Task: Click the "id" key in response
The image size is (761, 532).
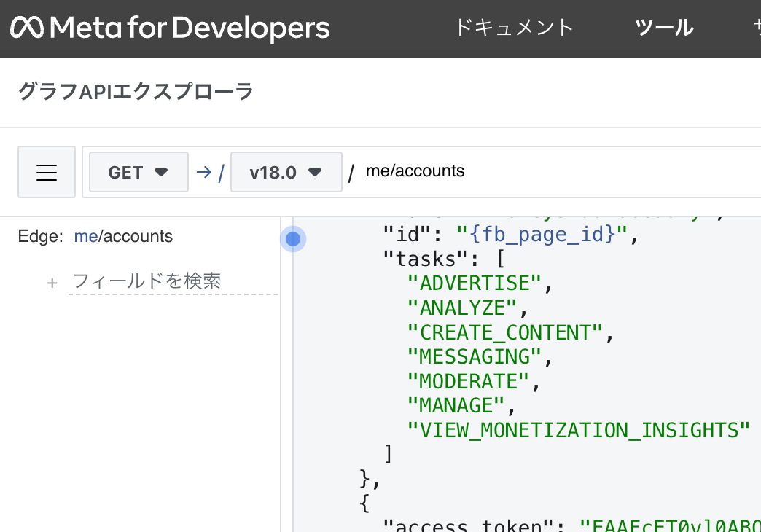Action: pos(407,235)
